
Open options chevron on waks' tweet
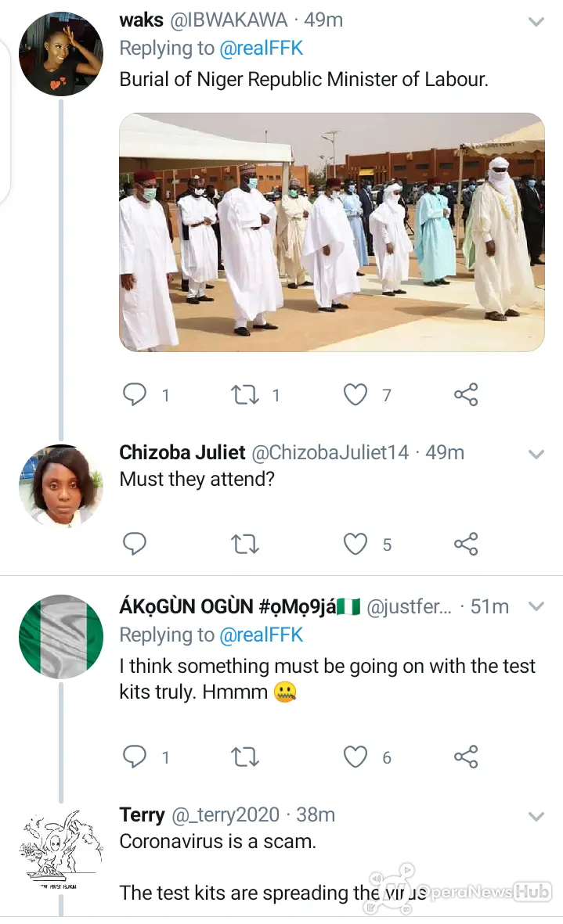pyautogui.click(x=536, y=23)
